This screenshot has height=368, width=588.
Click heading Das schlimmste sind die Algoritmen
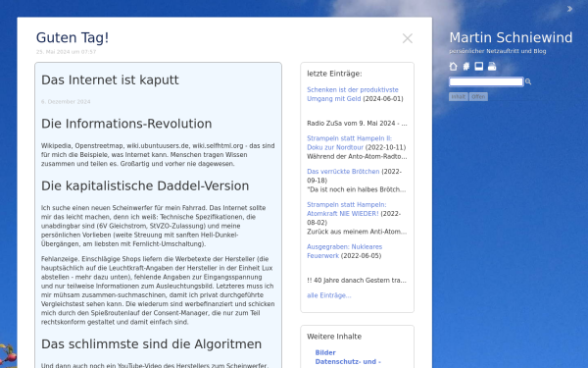tap(151, 344)
